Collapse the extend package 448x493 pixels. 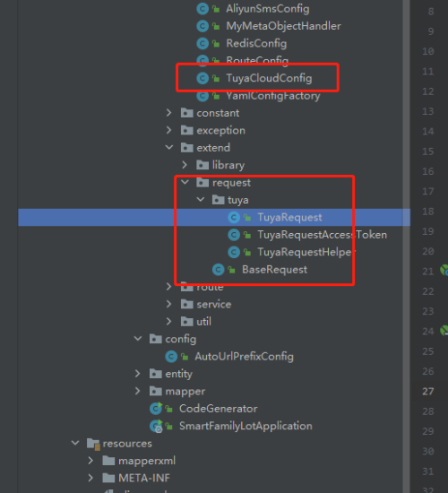coord(168,147)
